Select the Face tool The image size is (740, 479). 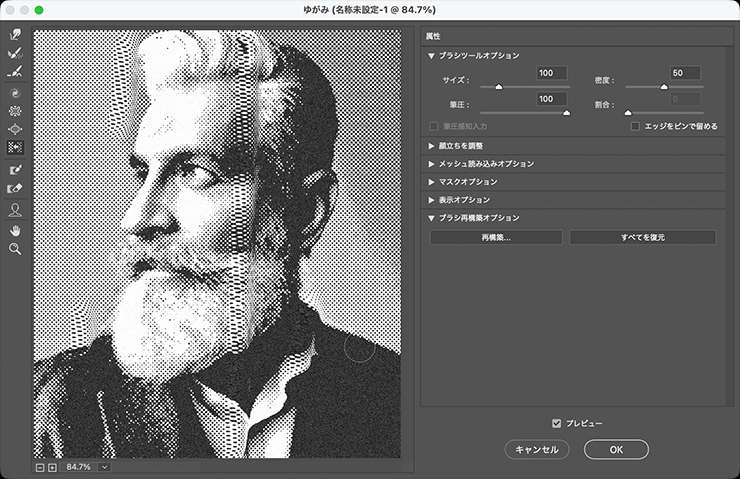point(15,209)
